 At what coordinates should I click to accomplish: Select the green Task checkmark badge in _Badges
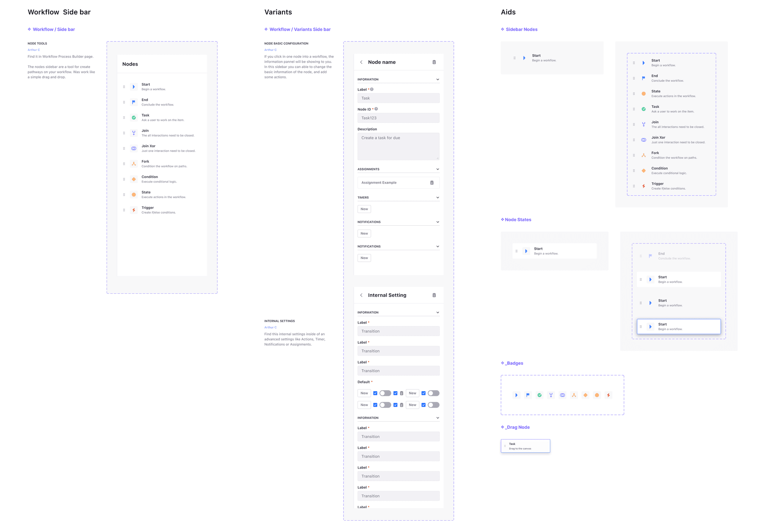click(x=539, y=395)
